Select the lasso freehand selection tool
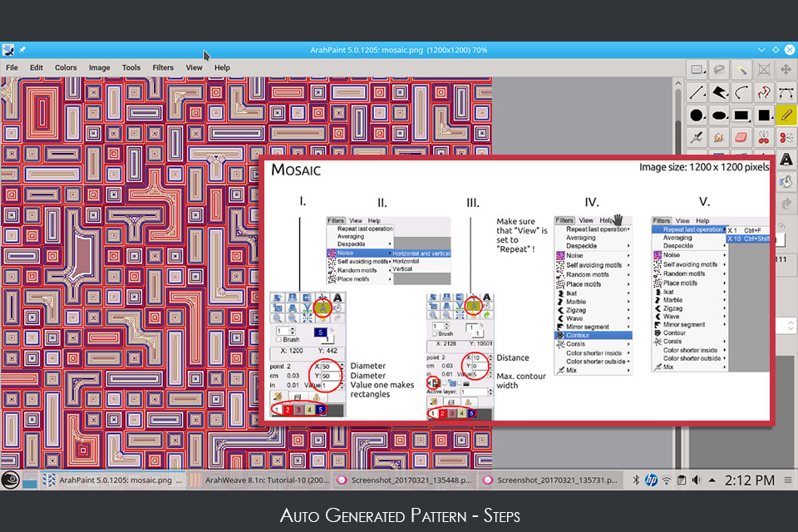 tap(719, 69)
